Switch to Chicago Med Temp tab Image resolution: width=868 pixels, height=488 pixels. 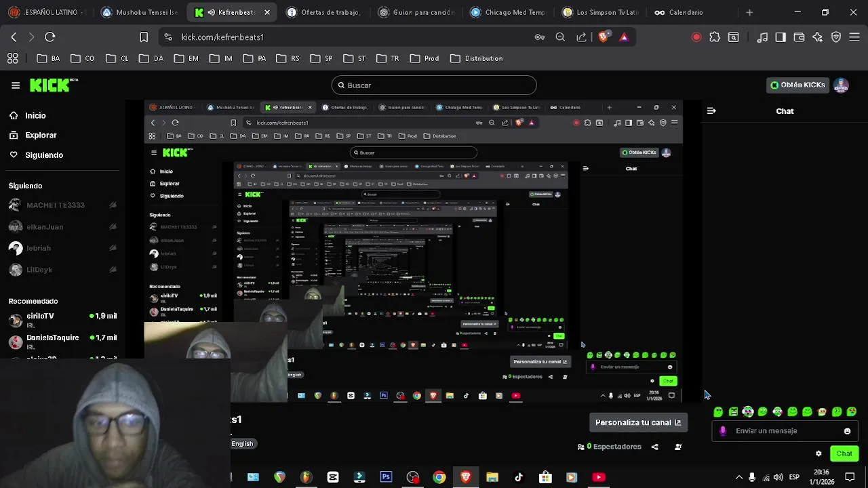pyautogui.click(x=508, y=12)
